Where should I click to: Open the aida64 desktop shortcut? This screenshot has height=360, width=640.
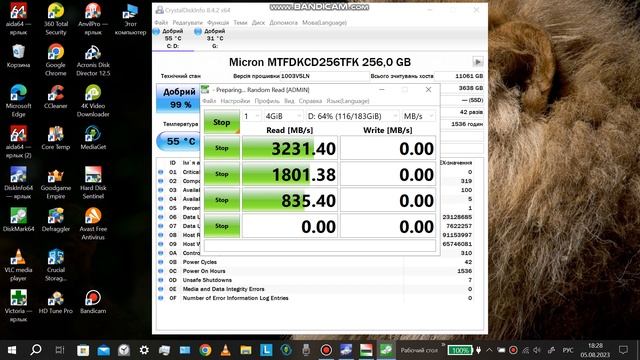[18, 19]
